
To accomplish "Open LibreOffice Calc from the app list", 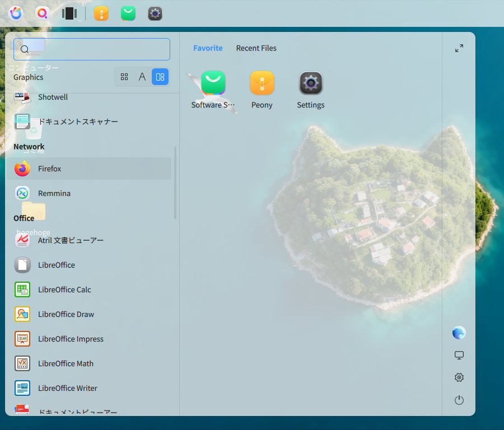I will pyautogui.click(x=88, y=289).
